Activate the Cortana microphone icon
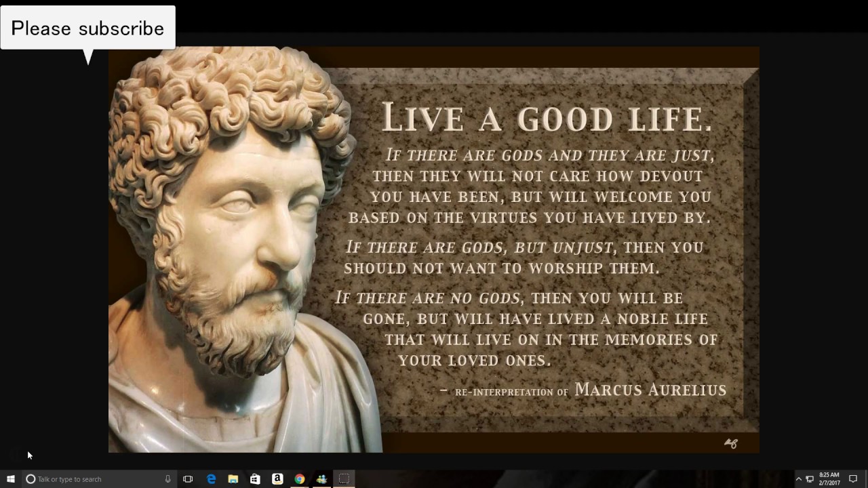 (x=167, y=479)
